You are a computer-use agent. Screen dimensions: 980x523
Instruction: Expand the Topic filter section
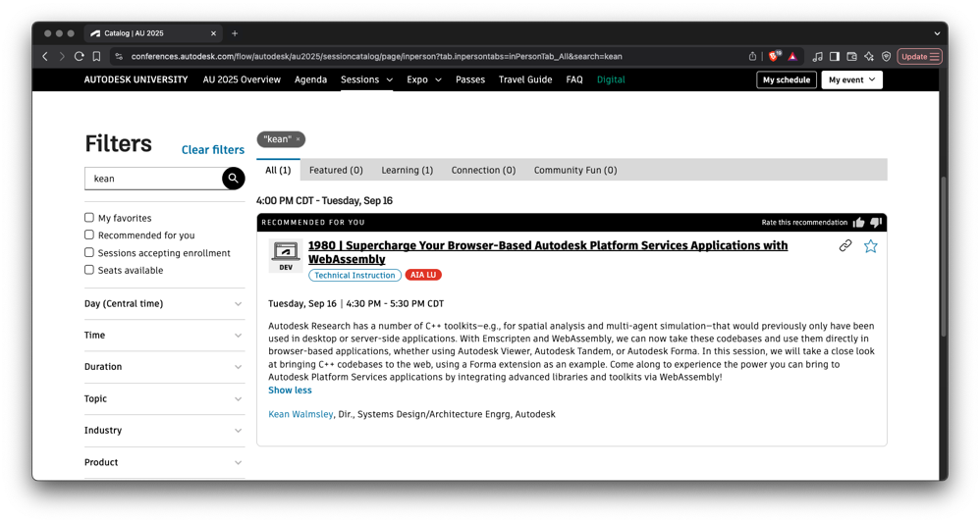coord(164,399)
